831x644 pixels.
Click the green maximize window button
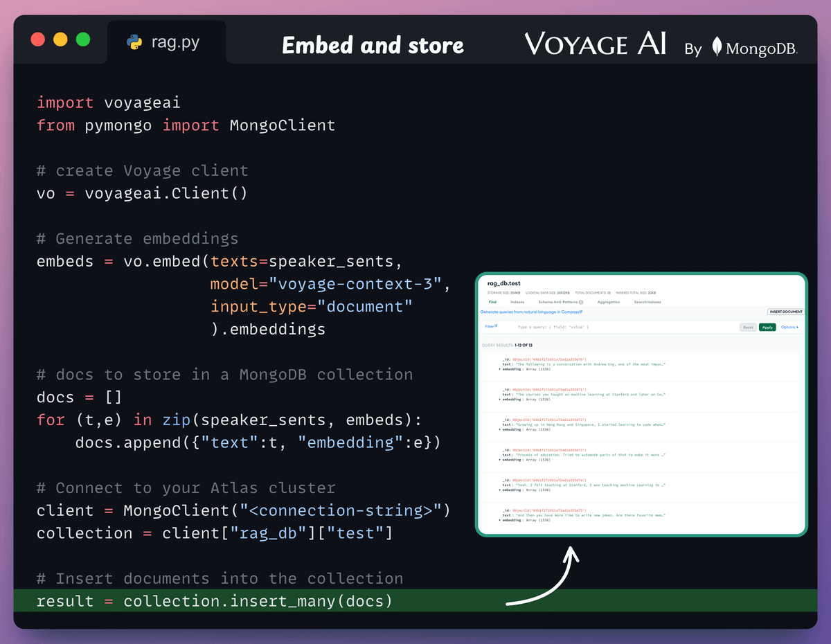click(x=82, y=39)
